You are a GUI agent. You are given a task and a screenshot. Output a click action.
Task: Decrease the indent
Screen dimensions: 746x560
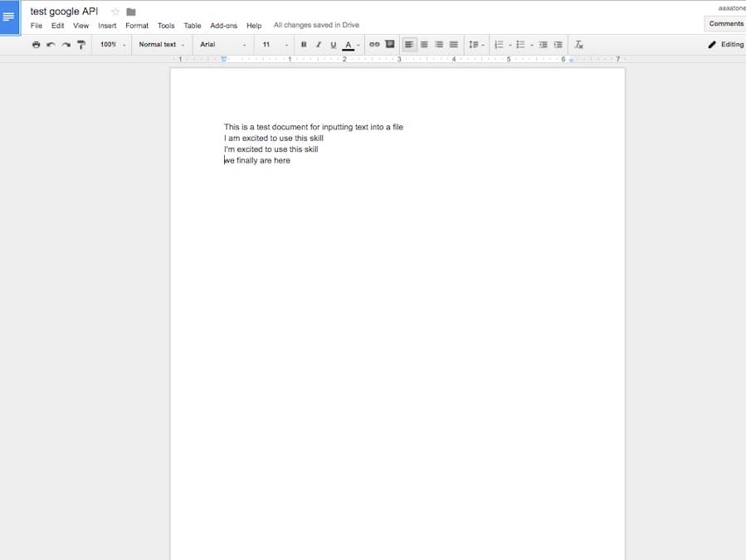(543, 45)
